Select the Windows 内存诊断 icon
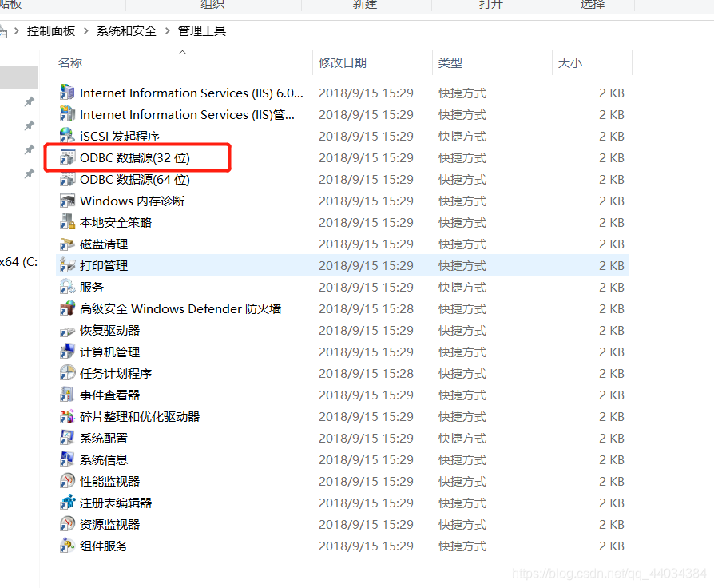The width and height of the screenshot is (714, 588). 67,201
